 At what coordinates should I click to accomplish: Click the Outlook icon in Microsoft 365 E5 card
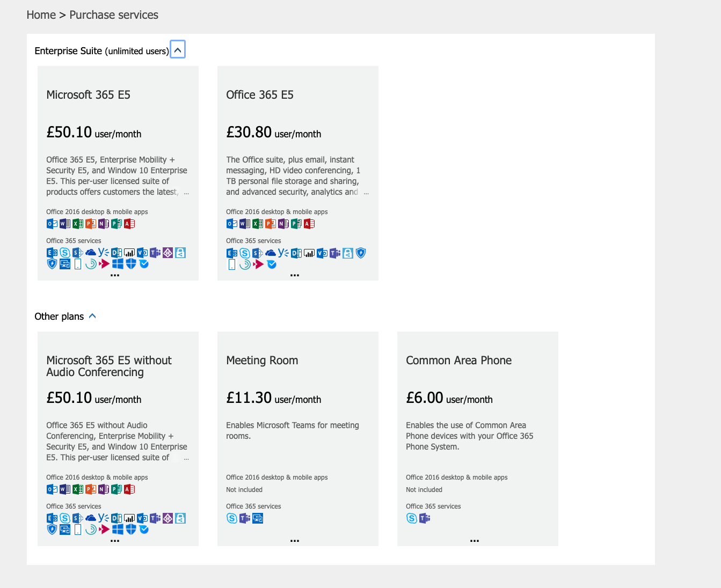click(52, 224)
